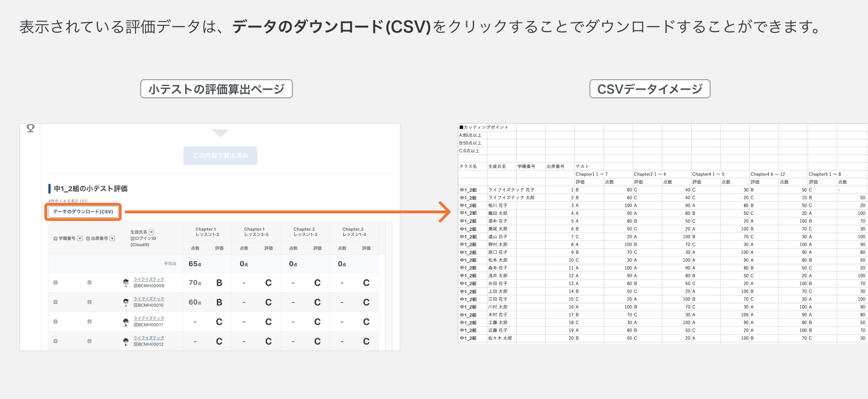Click the この内容で算出済み button
The height and width of the screenshot is (399, 868).
coord(220,156)
